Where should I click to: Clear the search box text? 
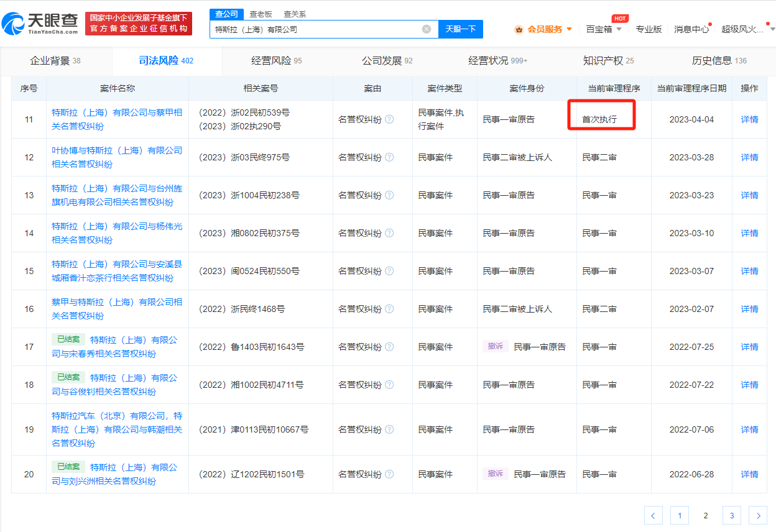pos(427,29)
